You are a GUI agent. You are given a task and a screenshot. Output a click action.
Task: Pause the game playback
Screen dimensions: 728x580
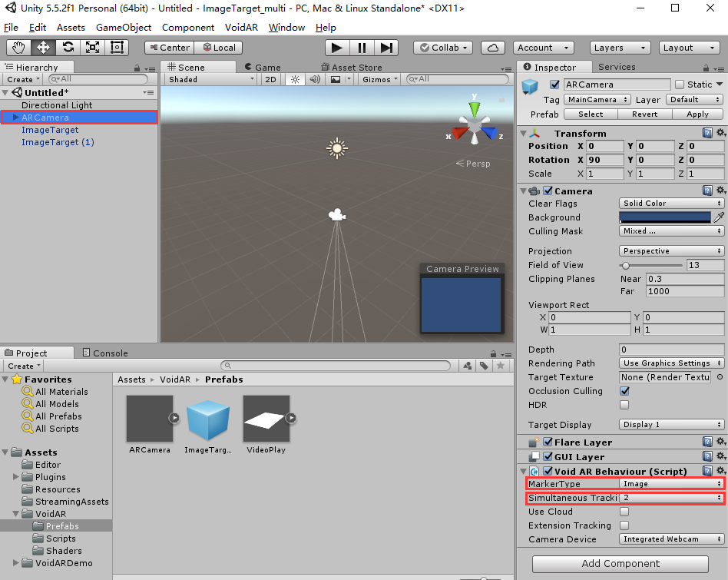click(362, 48)
